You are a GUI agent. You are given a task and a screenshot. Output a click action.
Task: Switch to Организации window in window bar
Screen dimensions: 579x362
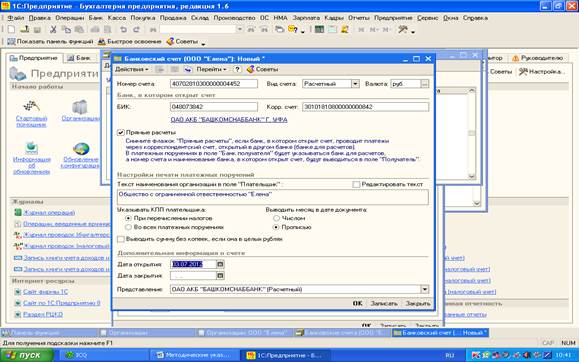click(147, 333)
